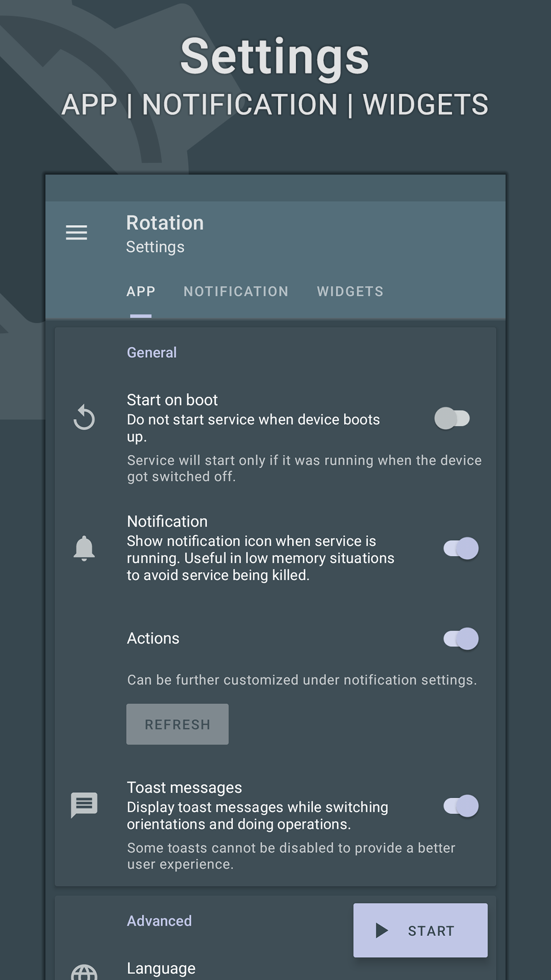
Task: Click the General section header
Action: [x=152, y=352]
